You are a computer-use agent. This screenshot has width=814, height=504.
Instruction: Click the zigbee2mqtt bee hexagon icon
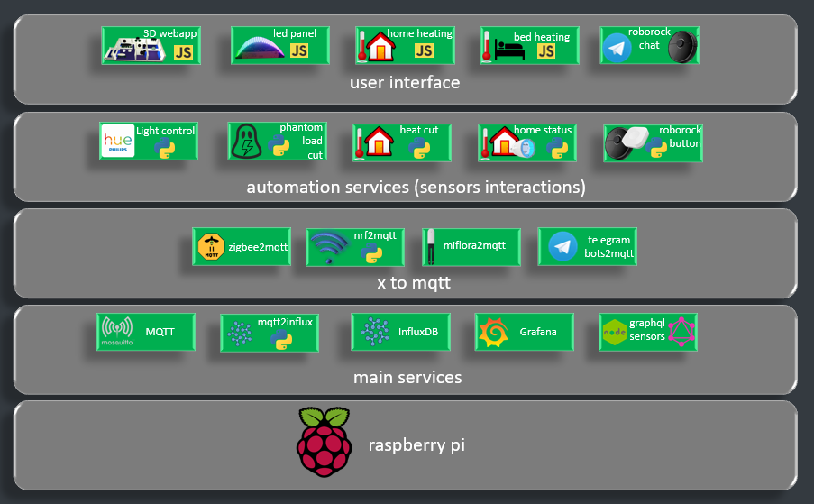click(211, 246)
